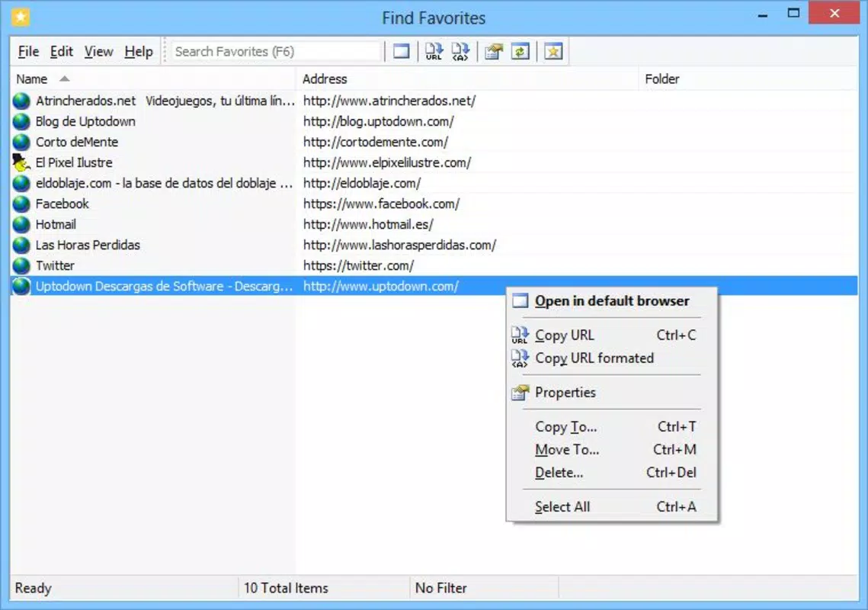
Task: Choose Copy URL formated menu entry
Action: click(x=612, y=358)
